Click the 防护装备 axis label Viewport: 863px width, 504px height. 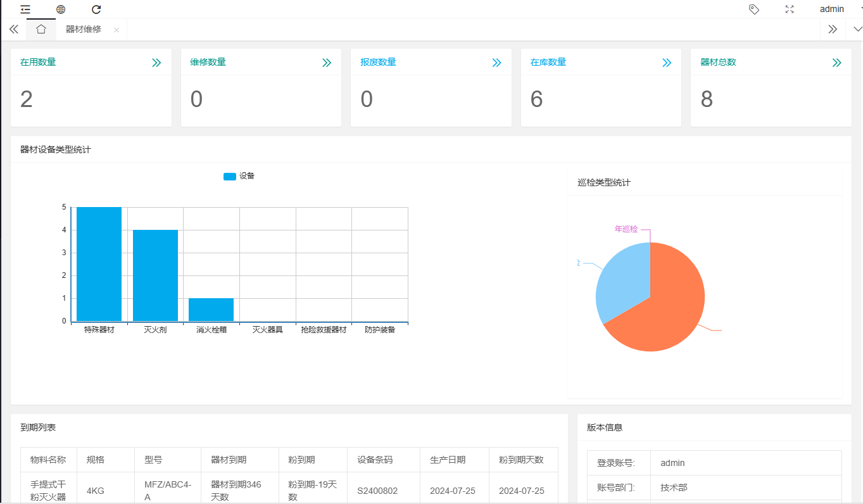[380, 330]
